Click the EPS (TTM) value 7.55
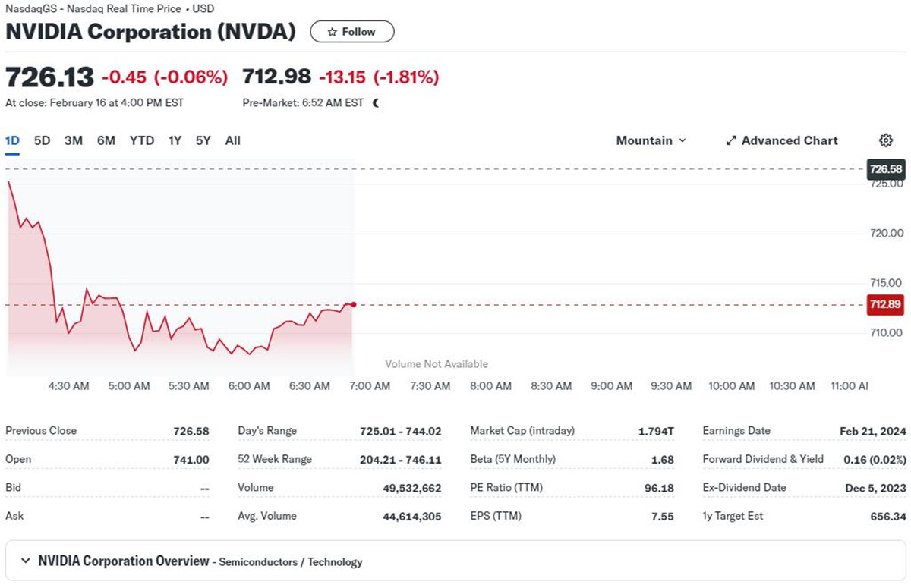This screenshot has height=588, width=911. click(664, 516)
